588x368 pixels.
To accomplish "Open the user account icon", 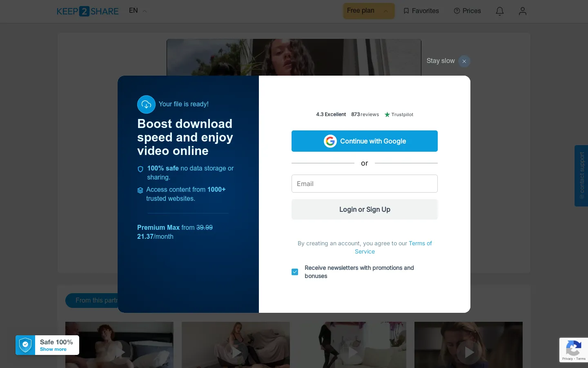I will tap(523, 11).
